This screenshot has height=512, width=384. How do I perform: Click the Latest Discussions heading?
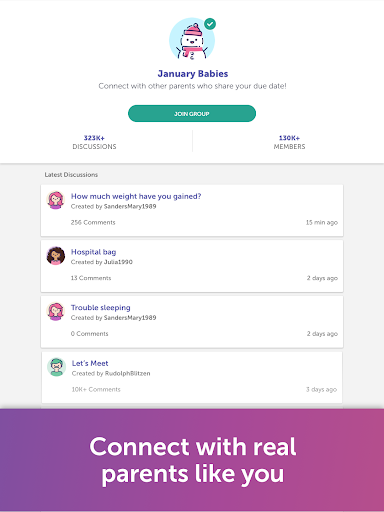tap(71, 175)
